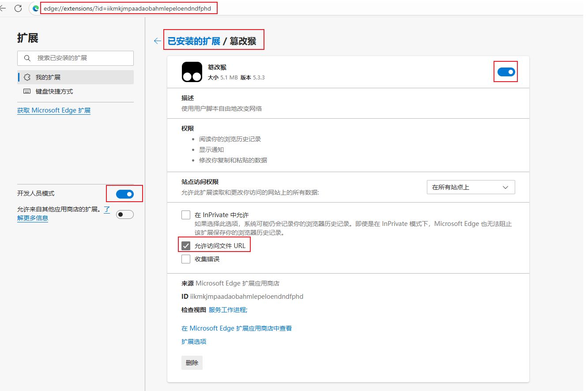588x391 pixels.
Task: Check the 在 InPrivate 中允许 checkbox
Action: (x=186, y=215)
